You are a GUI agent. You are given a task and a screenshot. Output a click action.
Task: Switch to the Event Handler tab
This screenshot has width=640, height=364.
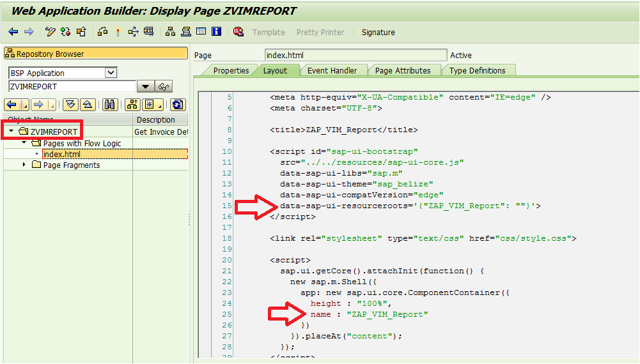[332, 70]
